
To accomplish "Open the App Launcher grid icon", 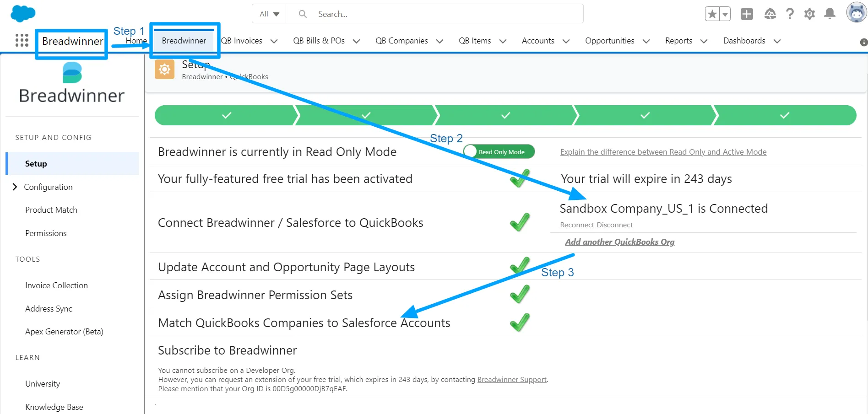I will pyautogui.click(x=22, y=41).
